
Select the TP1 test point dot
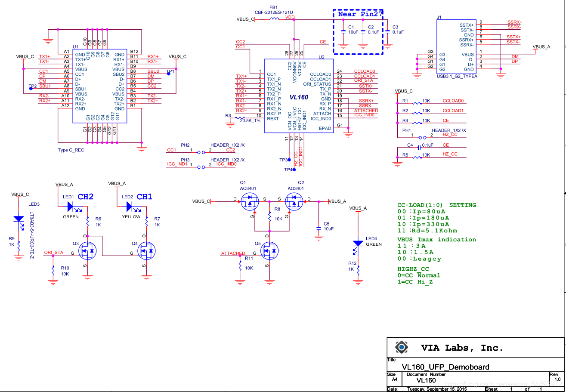[169, 74]
